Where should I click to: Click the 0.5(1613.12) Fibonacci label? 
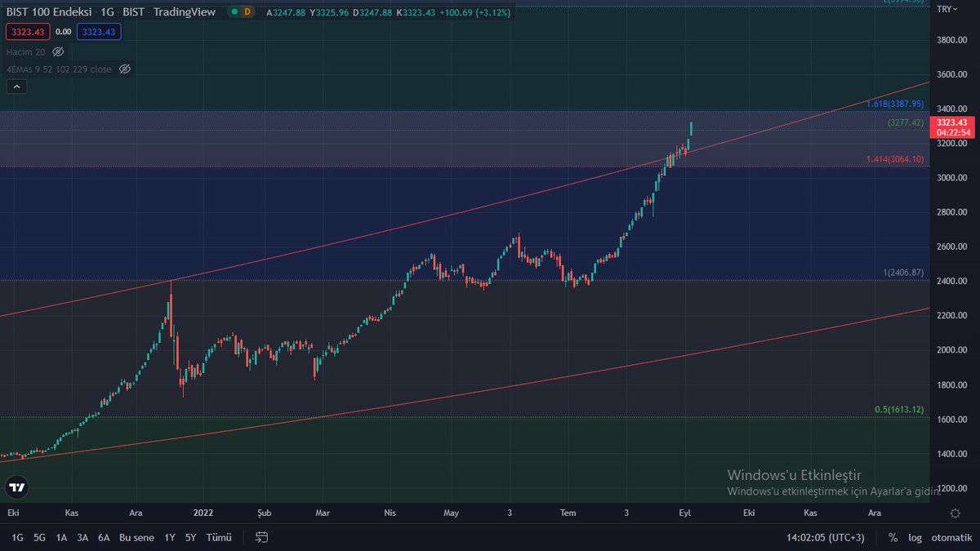pyautogui.click(x=899, y=410)
